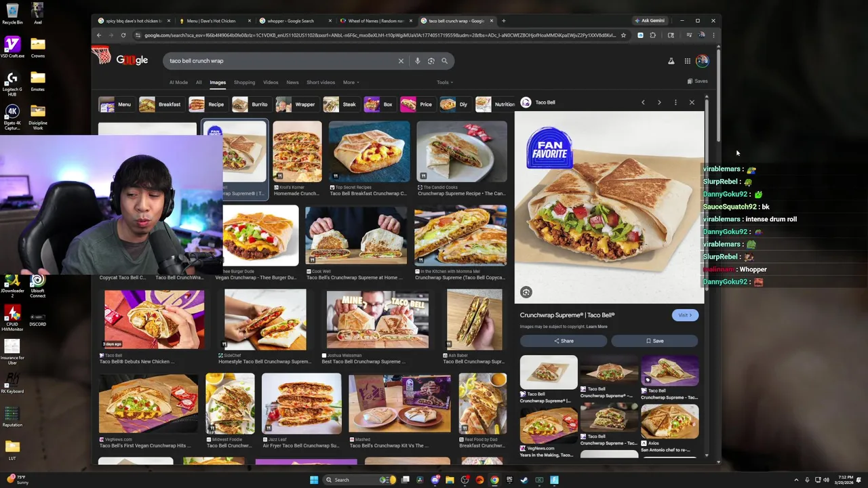Click in the Google search input field
Image resolution: width=868 pixels, height=488 pixels.
(x=281, y=61)
